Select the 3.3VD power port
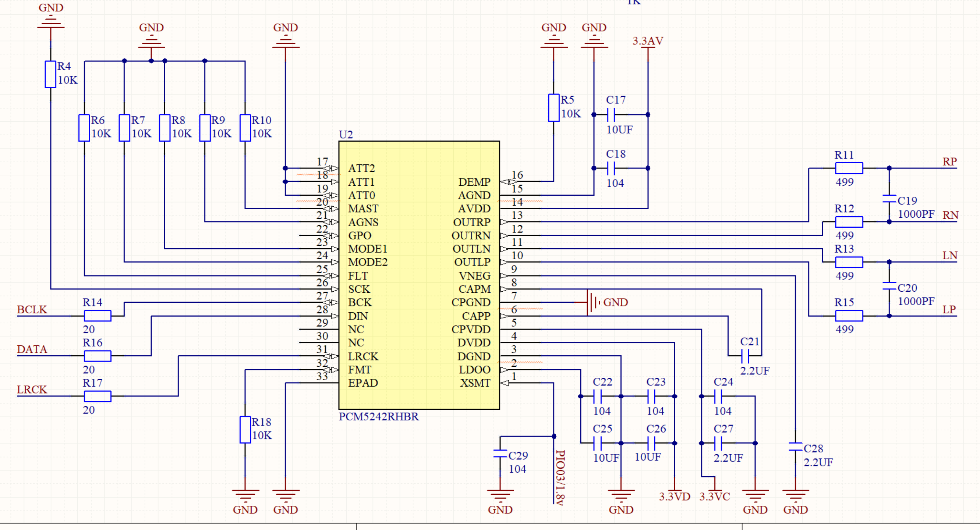Screen dimensions: 980x530 [675, 496]
